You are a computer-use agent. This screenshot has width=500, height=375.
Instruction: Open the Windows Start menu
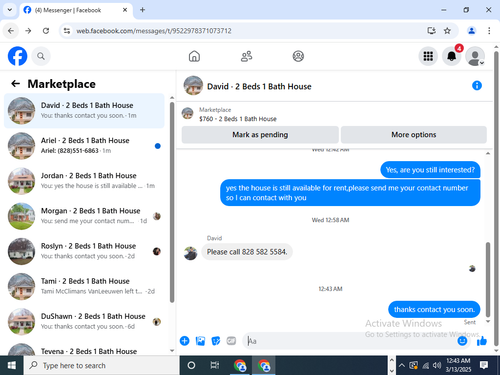(x=11, y=365)
